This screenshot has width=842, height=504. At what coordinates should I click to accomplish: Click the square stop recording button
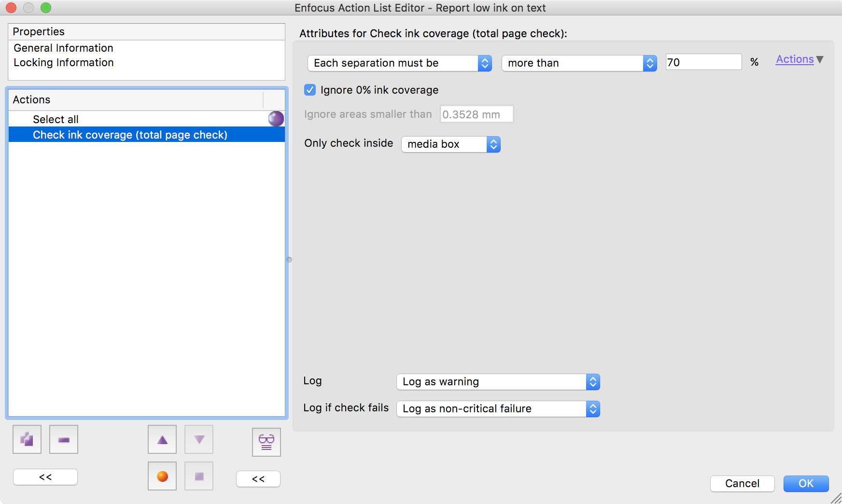(x=199, y=476)
